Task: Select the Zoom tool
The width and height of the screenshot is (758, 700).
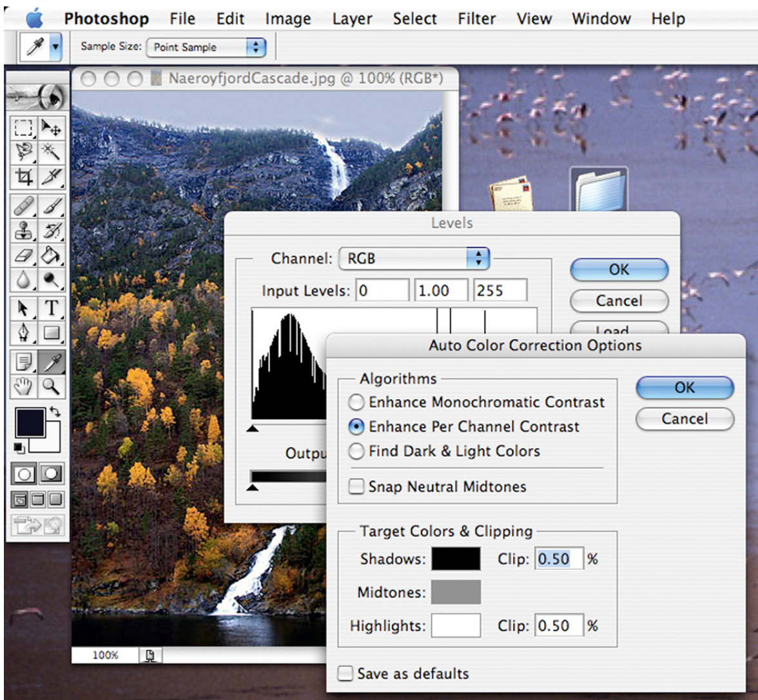Action: tap(51, 386)
